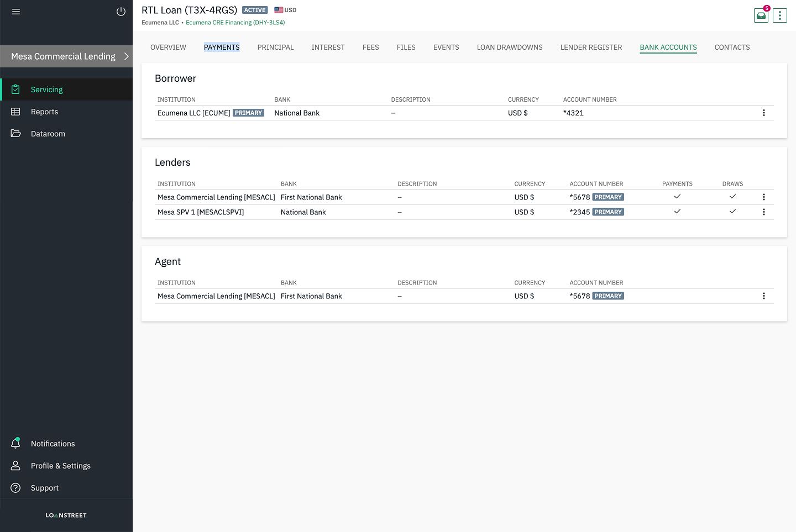Open the Ecumena CRE Financing (DHY-3LS4) link
The width and height of the screenshot is (796, 532).
[235, 23]
